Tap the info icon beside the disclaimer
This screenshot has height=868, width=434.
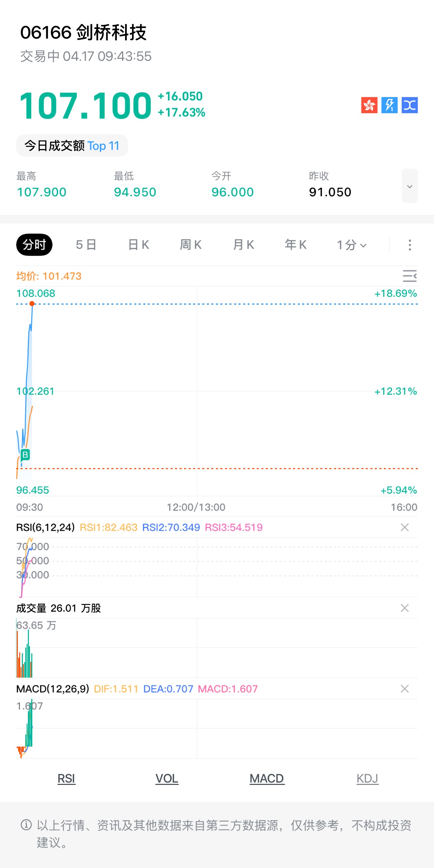[26, 825]
